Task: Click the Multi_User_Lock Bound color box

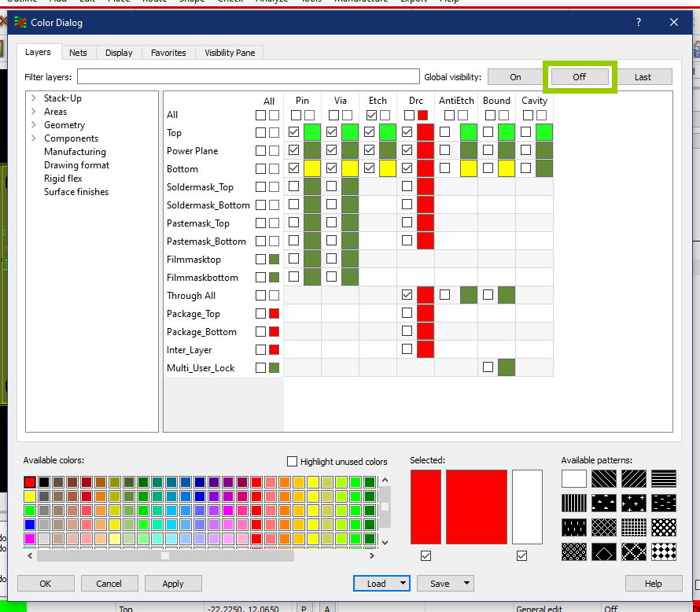Action: tap(506, 367)
